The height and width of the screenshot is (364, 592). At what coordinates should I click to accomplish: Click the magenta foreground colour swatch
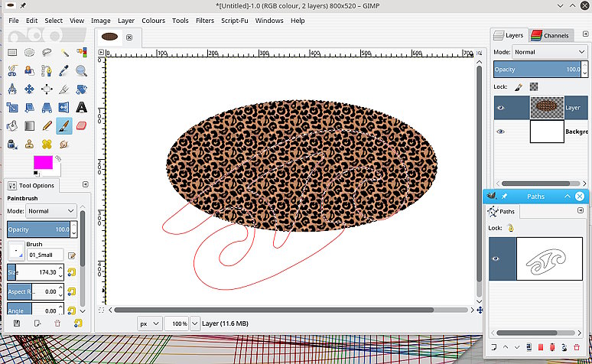(x=42, y=162)
